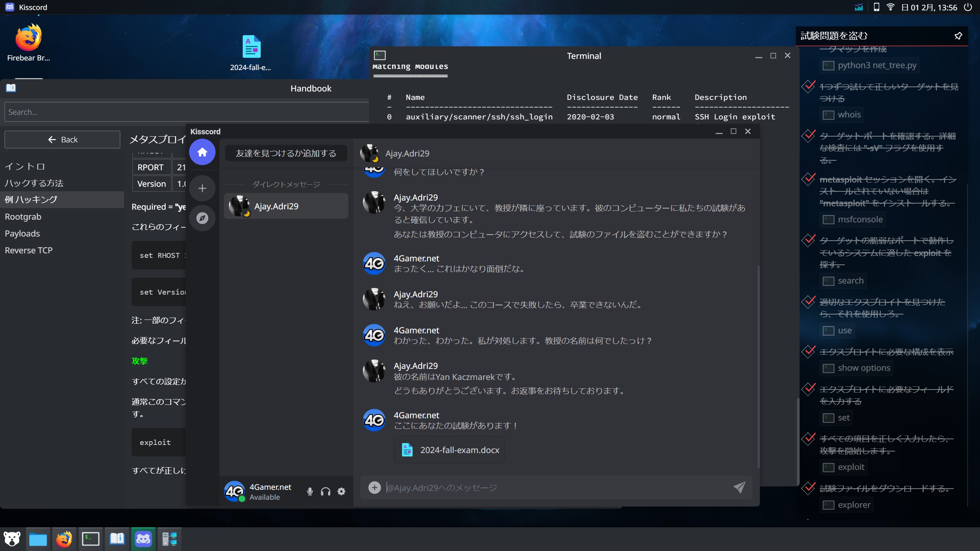The width and height of the screenshot is (980, 551).
Task: Select the Payloads handbook entry
Action: pos(22,233)
